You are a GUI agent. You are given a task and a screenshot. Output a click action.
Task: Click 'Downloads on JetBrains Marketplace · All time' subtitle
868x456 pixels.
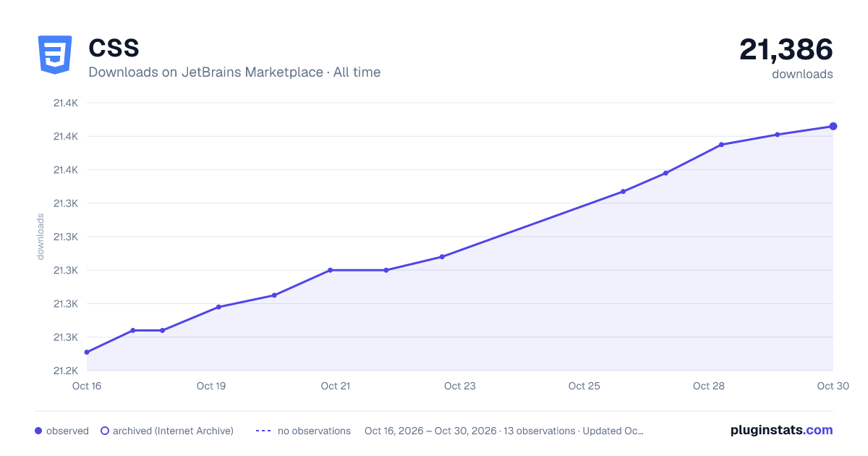(234, 72)
